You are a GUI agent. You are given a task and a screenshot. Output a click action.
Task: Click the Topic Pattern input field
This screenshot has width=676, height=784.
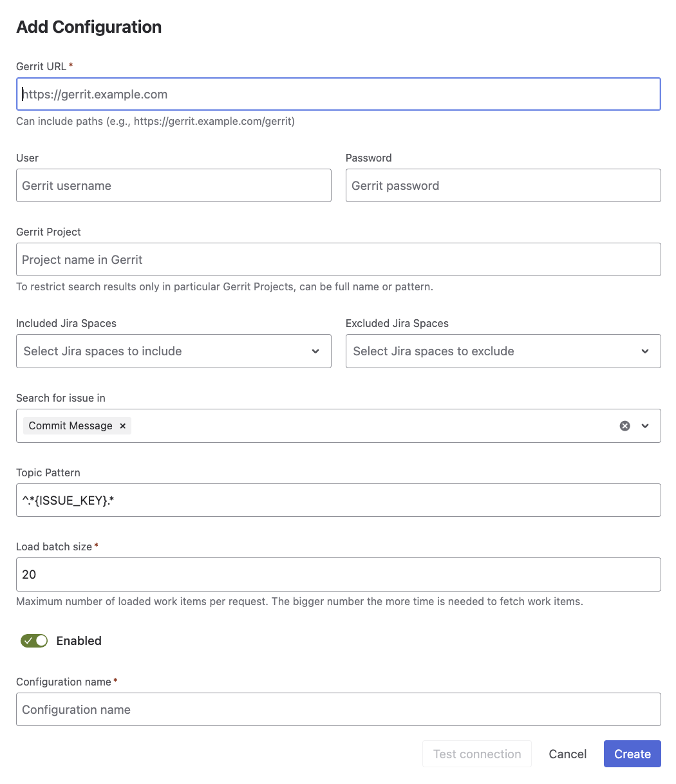click(338, 500)
